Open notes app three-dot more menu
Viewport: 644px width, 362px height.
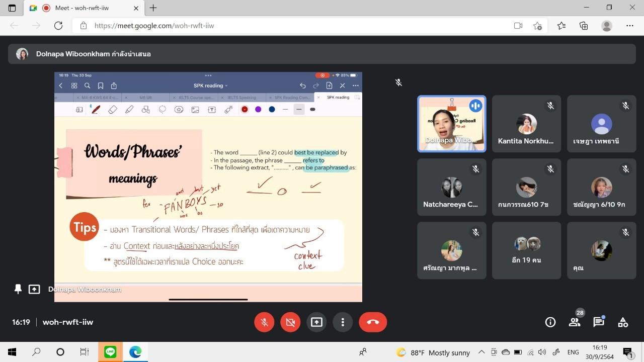click(x=355, y=85)
